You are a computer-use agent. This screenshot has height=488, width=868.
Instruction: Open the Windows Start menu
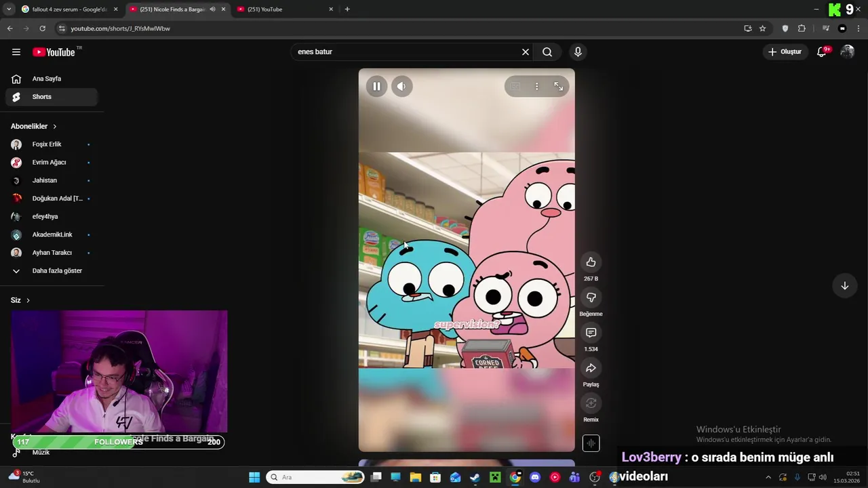[254, 477]
